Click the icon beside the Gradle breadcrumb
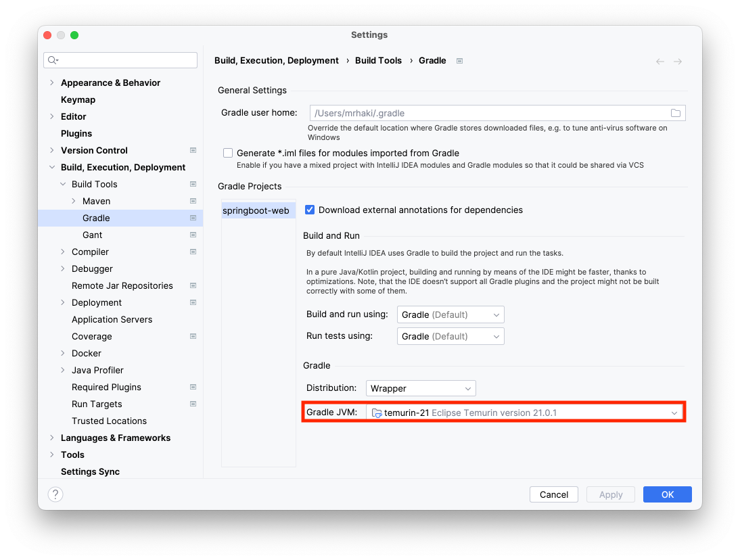Screen dimensions: 740x560 459,60
